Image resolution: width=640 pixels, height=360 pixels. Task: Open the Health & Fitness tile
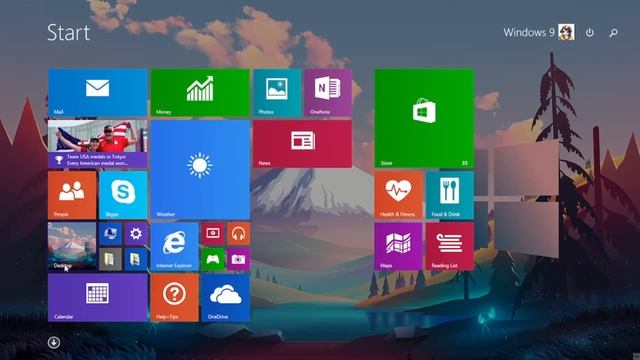[x=398, y=195]
